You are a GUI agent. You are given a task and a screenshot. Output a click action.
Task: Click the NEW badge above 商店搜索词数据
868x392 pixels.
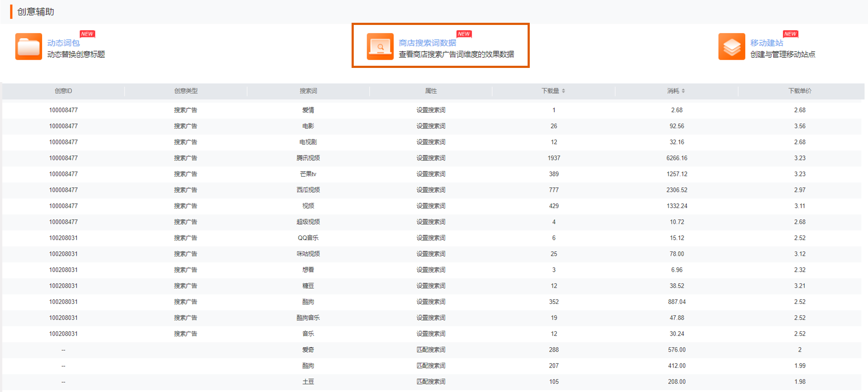464,34
